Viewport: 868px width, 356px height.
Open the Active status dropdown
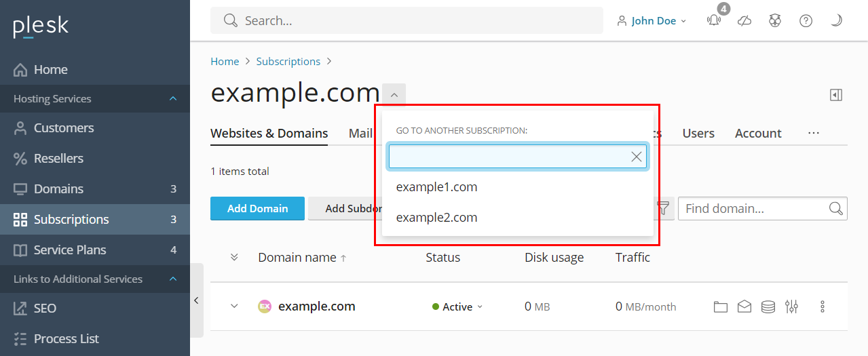(458, 307)
